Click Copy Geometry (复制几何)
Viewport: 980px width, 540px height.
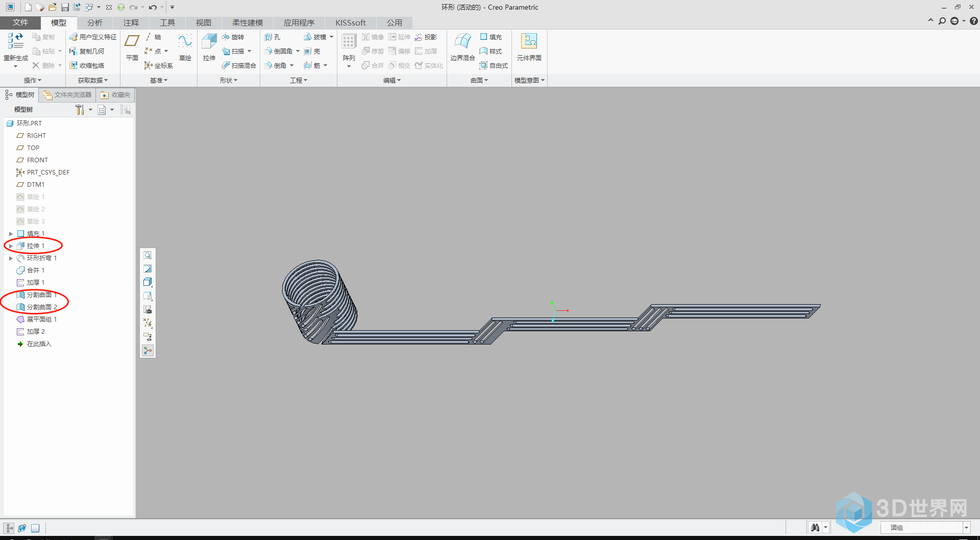pyautogui.click(x=87, y=52)
